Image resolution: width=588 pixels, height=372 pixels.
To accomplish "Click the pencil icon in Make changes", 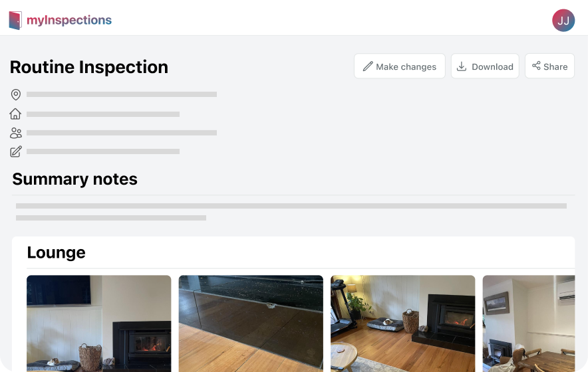I will tap(368, 66).
